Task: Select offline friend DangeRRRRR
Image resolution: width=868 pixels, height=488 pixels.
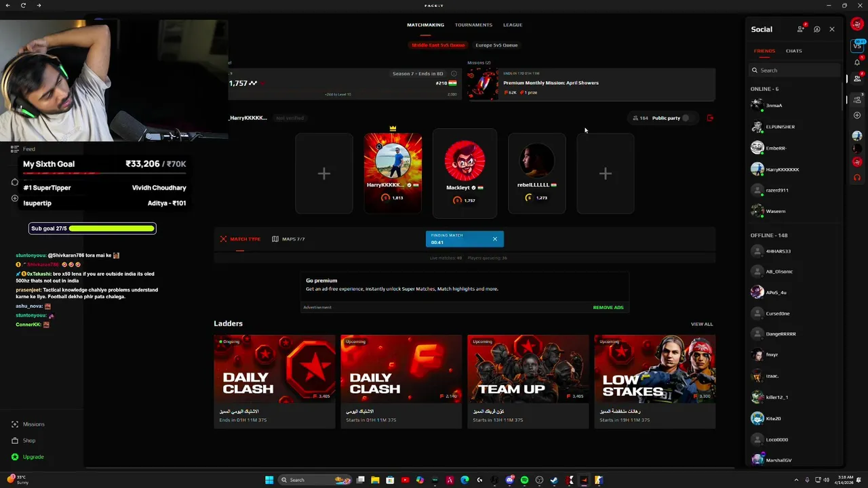Action: pos(795,334)
